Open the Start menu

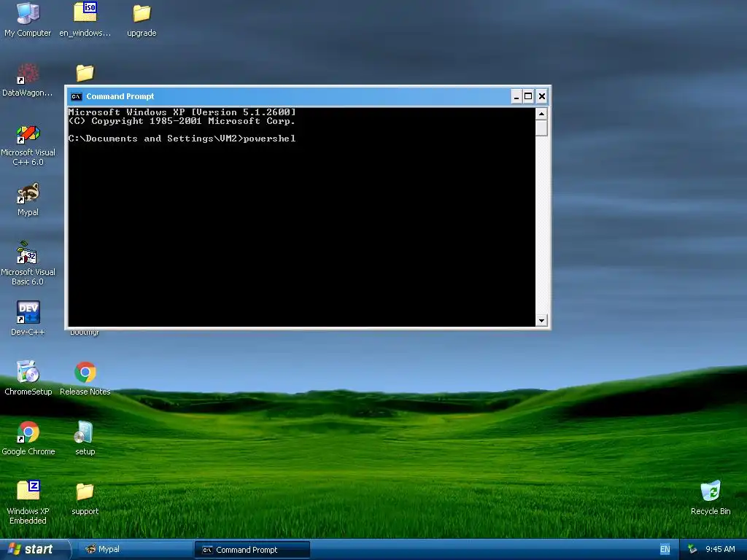(x=34, y=549)
